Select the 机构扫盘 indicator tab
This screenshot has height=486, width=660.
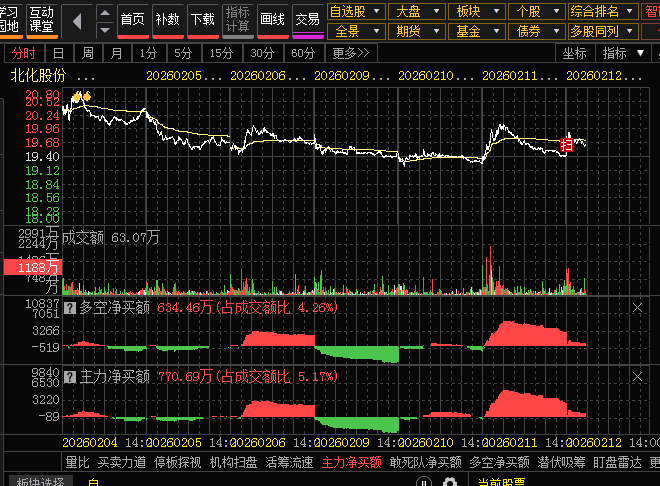click(234, 462)
